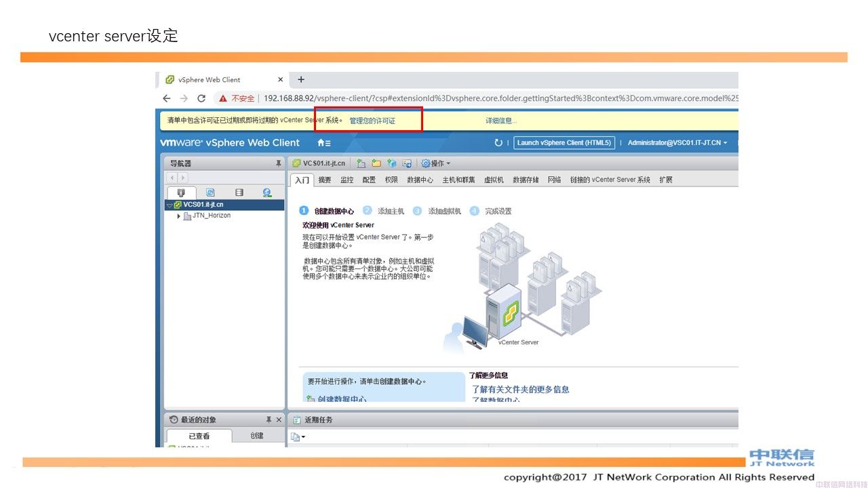Switch to the 入门 tab
This screenshot has width=868, height=488.
point(302,180)
